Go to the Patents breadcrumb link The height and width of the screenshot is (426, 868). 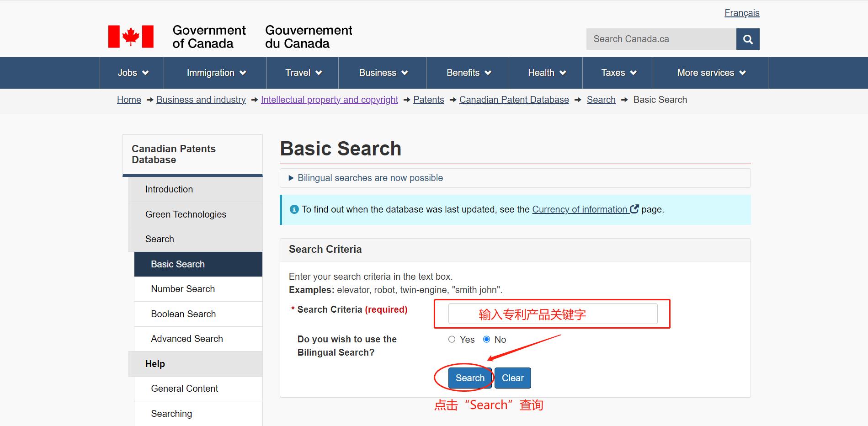pos(429,100)
